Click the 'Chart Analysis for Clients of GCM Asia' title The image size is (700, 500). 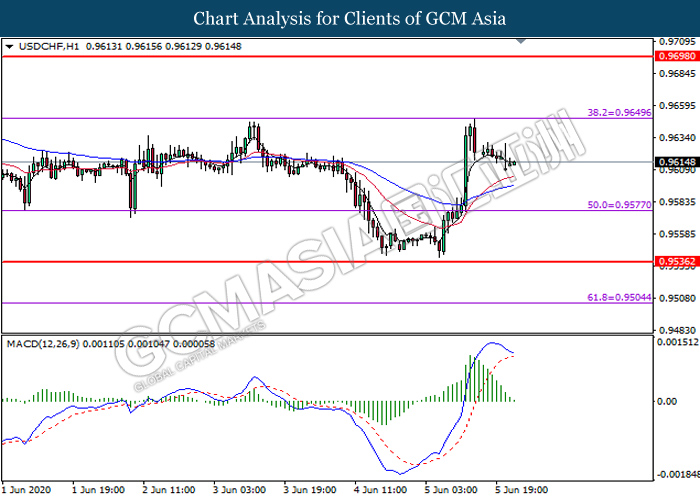(x=350, y=19)
